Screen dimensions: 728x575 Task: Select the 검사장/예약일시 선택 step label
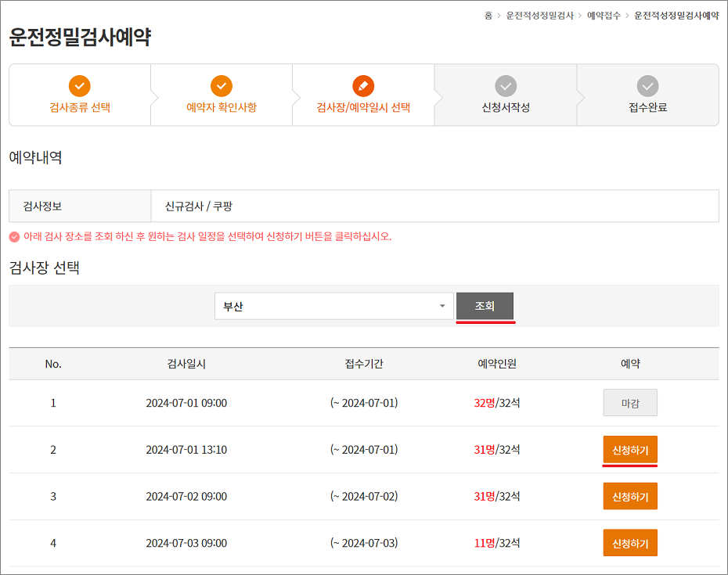363,107
